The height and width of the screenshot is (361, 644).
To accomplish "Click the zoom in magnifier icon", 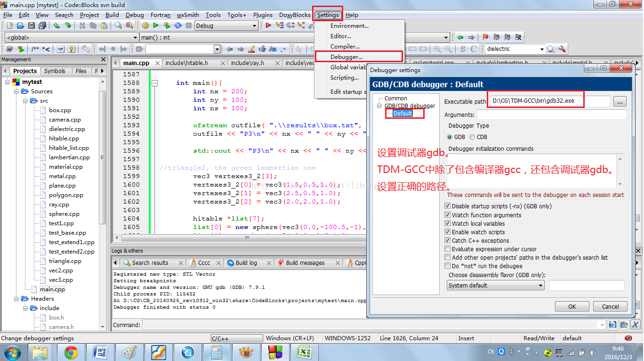I will click(x=438, y=49).
